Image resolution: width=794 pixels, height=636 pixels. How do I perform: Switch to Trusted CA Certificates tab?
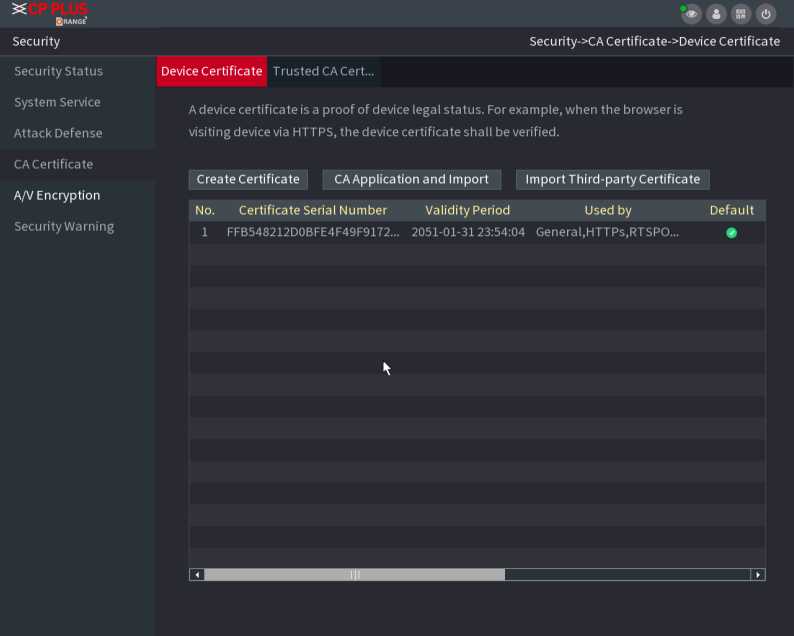click(x=323, y=71)
